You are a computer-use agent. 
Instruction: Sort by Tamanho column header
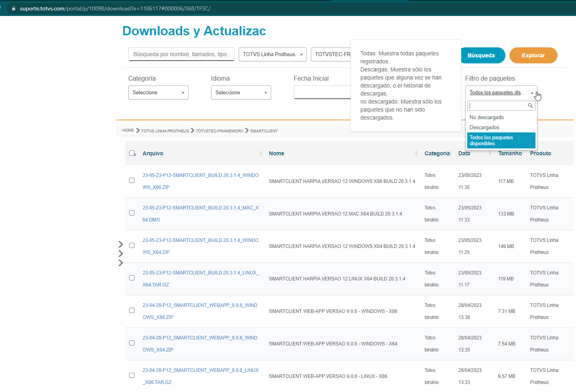click(510, 153)
